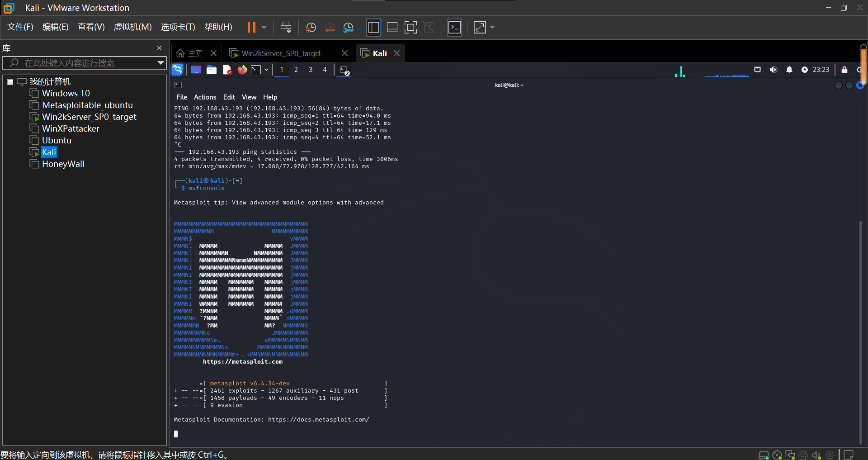The image size is (868, 460).
Task: Collapse the 我的计算机 tree node
Action: 10,82
